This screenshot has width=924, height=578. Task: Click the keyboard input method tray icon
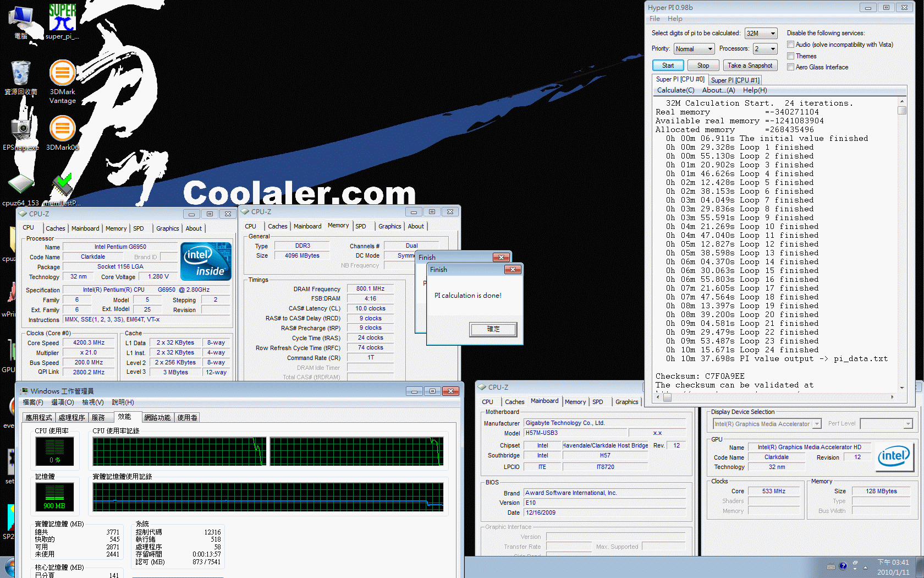pyautogui.click(x=831, y=566)
